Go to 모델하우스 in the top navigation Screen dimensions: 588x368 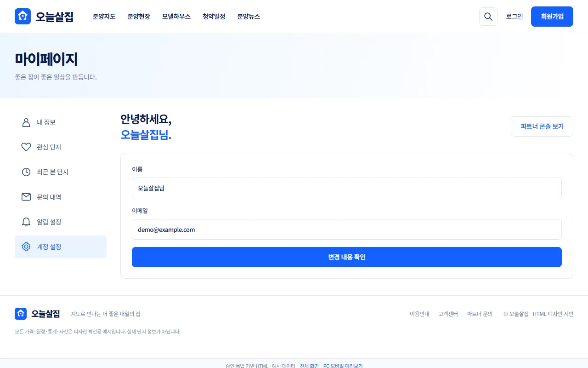pyautogui.click(x=176, y=17)
